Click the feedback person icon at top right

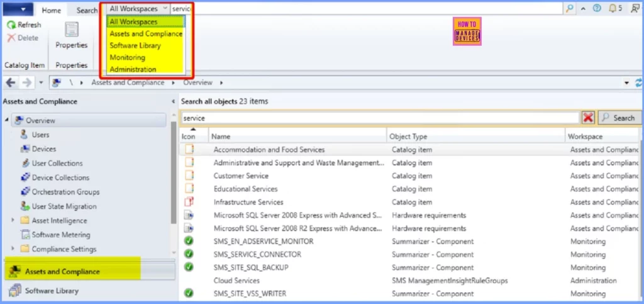[x=635, y=8]
